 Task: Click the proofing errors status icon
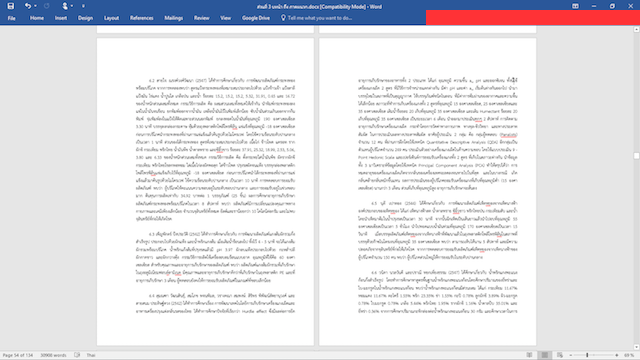click(77, 355)
